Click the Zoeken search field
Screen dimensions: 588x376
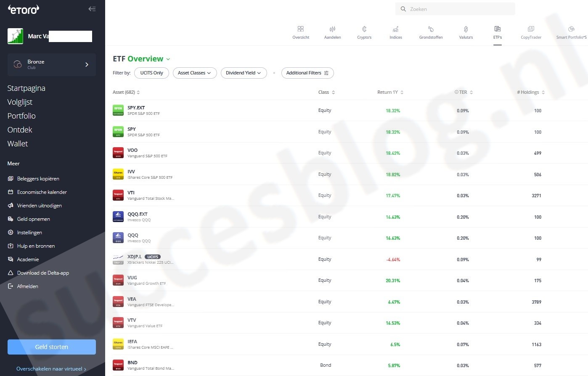[x=458, y=9]
